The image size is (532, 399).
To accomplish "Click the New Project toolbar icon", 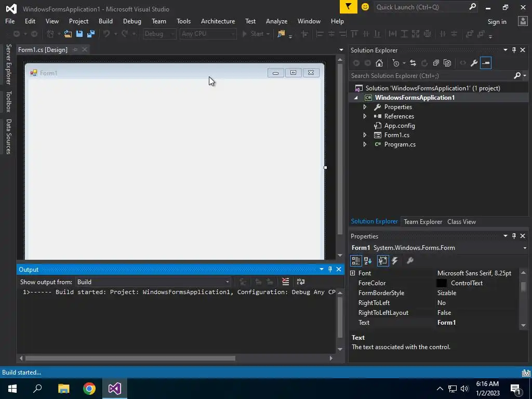I will (x=50, y=34).
